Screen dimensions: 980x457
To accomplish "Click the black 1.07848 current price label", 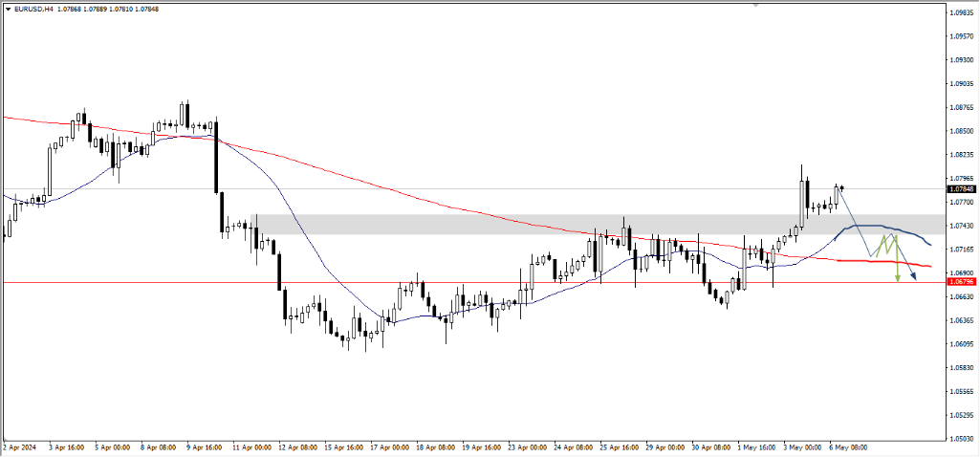I will point(961,189).
